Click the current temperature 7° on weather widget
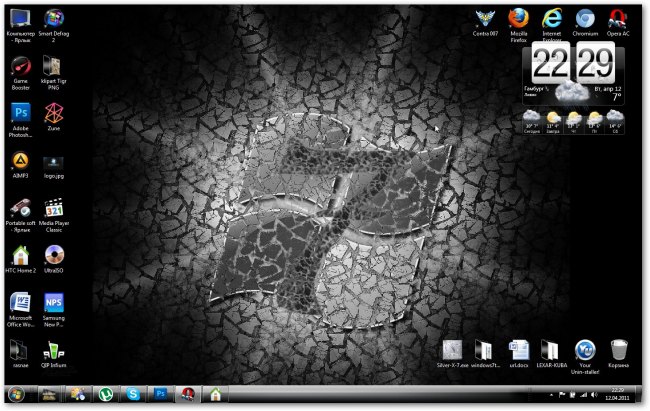650x411 pixels. tap(616, 97)
